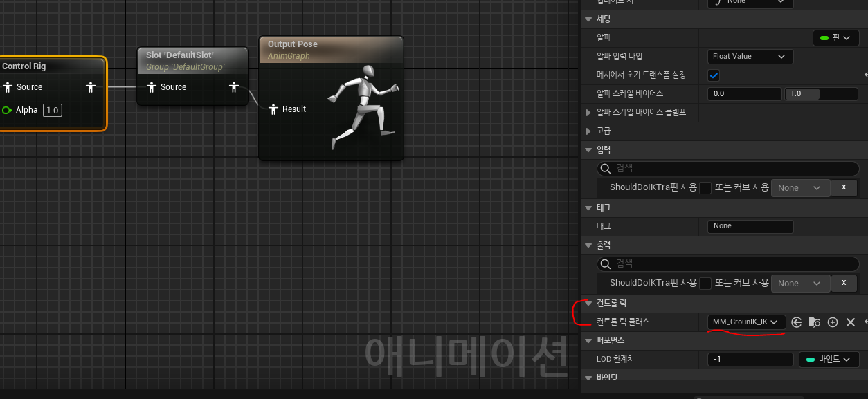Click the x button in 출력 row
Image resolution: width=868 pixels, height=399 pixels.
(843, 284)
